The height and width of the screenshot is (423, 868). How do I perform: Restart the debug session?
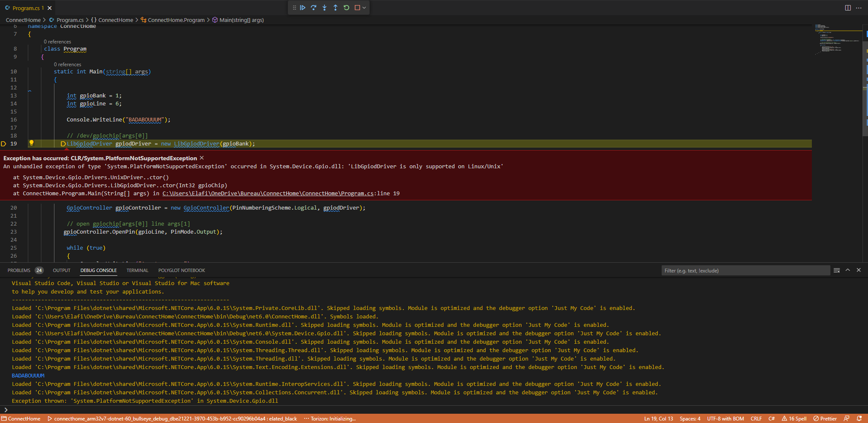pos(346,8)
